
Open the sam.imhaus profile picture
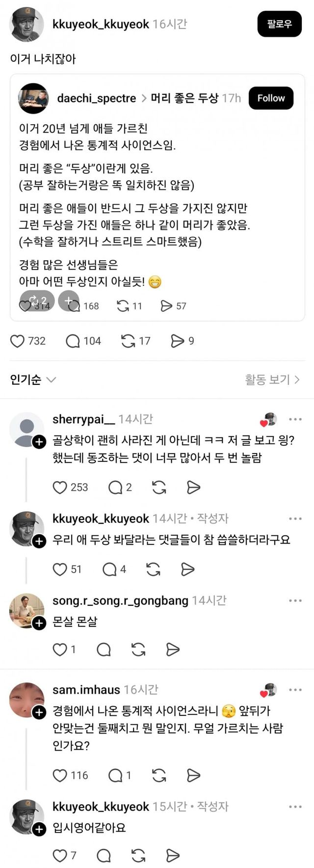[26, 699]
